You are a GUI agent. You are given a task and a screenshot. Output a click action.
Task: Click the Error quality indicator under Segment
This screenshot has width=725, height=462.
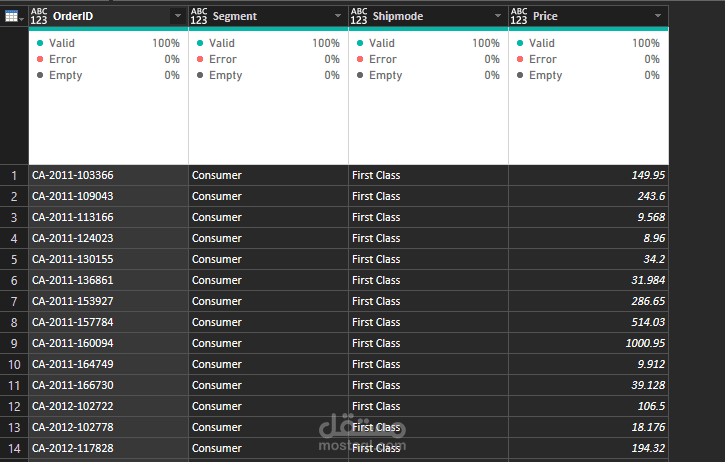pos(222,59)
